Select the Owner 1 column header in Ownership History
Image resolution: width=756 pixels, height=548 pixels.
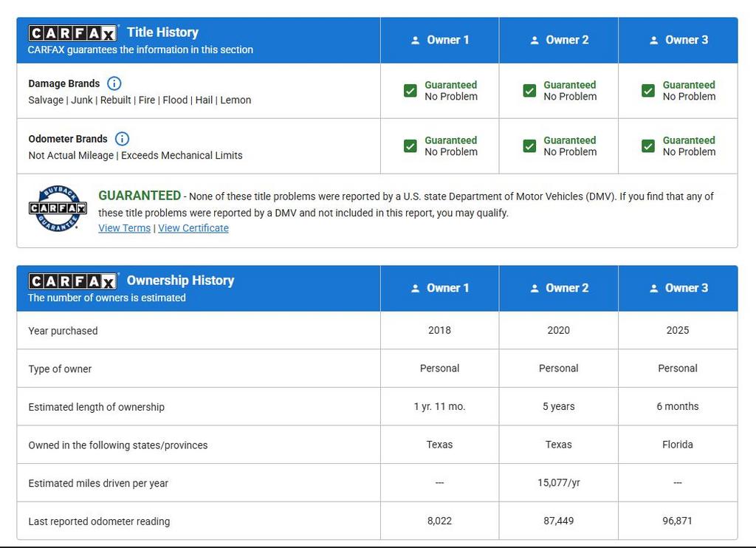pyautogui.click(x=440, y=288)
